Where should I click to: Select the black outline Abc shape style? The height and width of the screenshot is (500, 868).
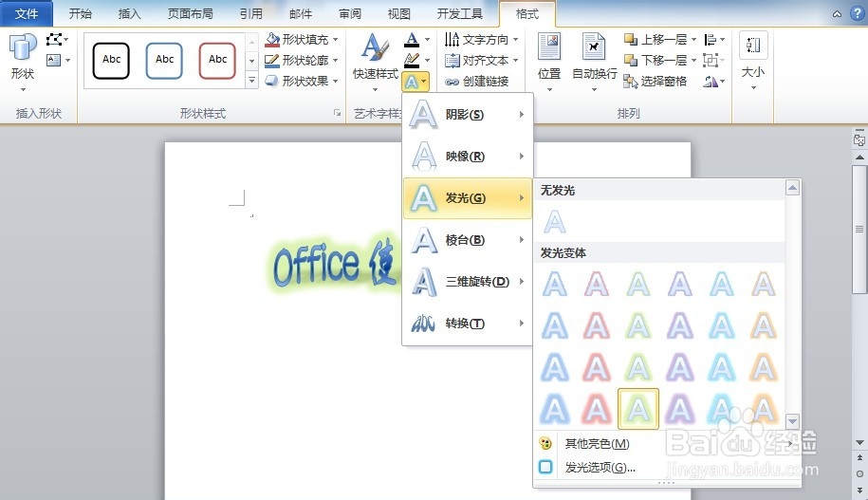(111, 61)
